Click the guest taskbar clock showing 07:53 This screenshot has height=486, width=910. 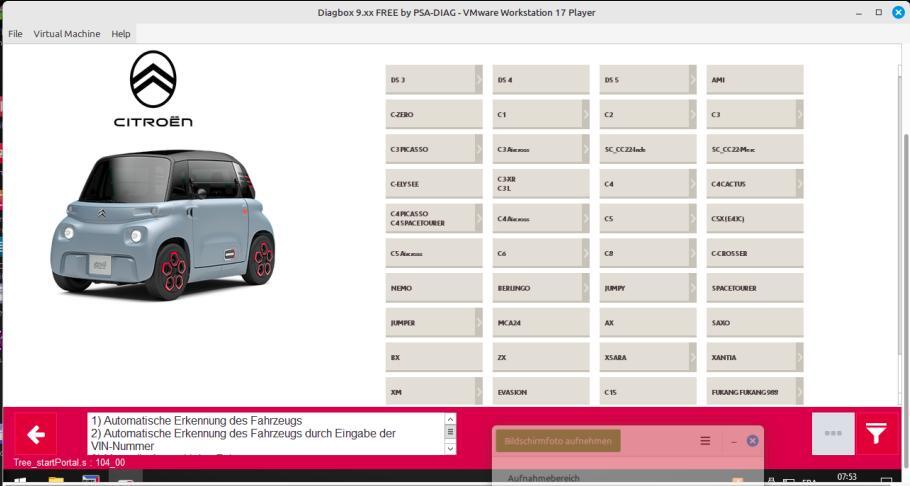pos(847,477)
